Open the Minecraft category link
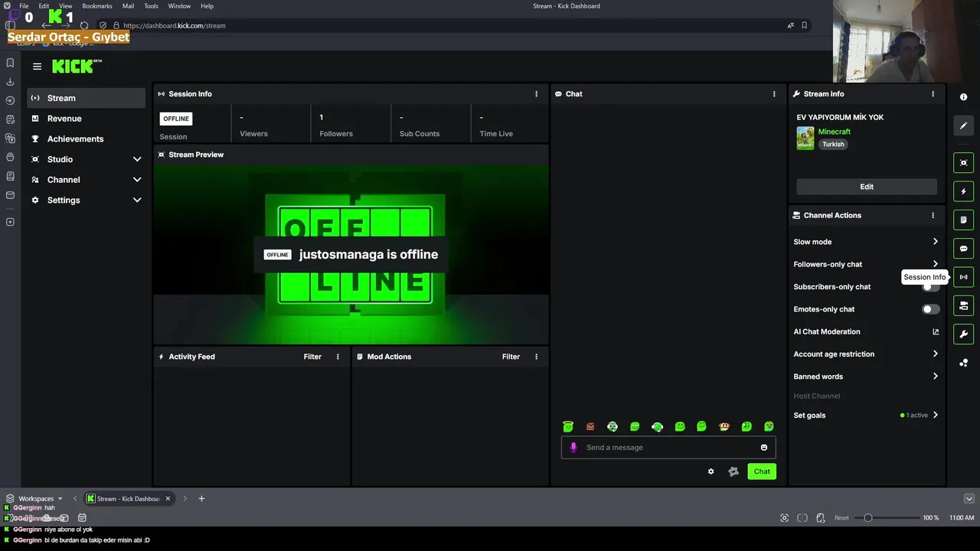Viewport: 980px width, 551px height. [835, 132]
